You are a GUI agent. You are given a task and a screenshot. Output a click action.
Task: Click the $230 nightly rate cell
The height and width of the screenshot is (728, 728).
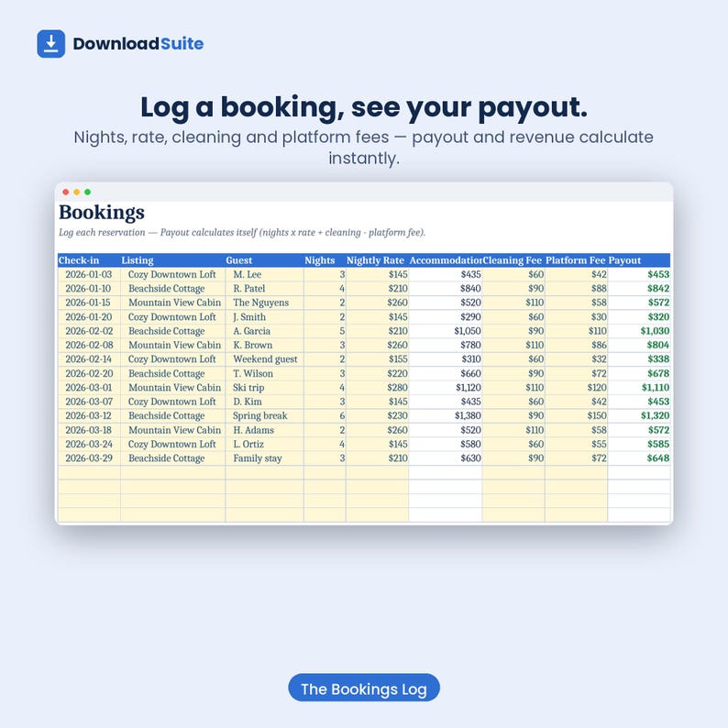pyautogui.click(x=377, y=415)
